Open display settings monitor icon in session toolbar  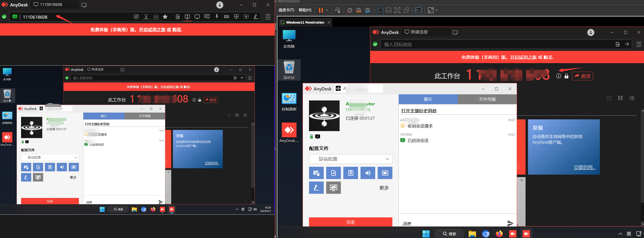pos(197,17)
